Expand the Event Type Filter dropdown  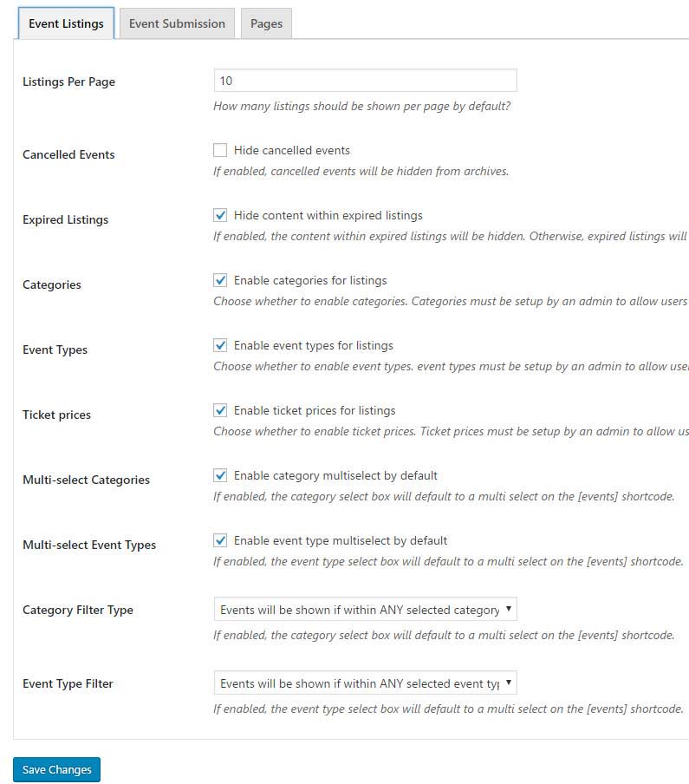point(365,683)
